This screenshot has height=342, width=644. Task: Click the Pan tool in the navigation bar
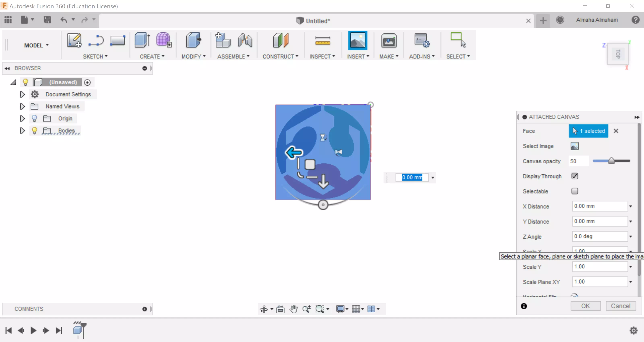click(x=294, y=309)
